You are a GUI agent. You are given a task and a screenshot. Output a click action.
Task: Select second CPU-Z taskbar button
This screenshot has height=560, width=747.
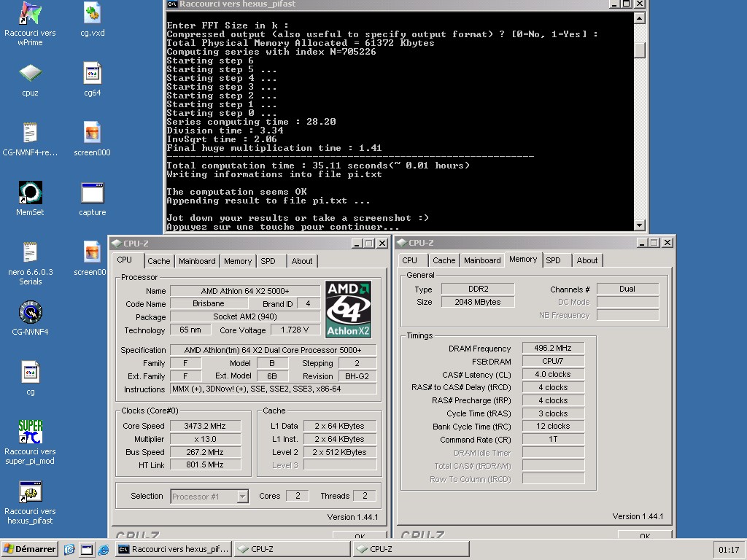[411, 549]
